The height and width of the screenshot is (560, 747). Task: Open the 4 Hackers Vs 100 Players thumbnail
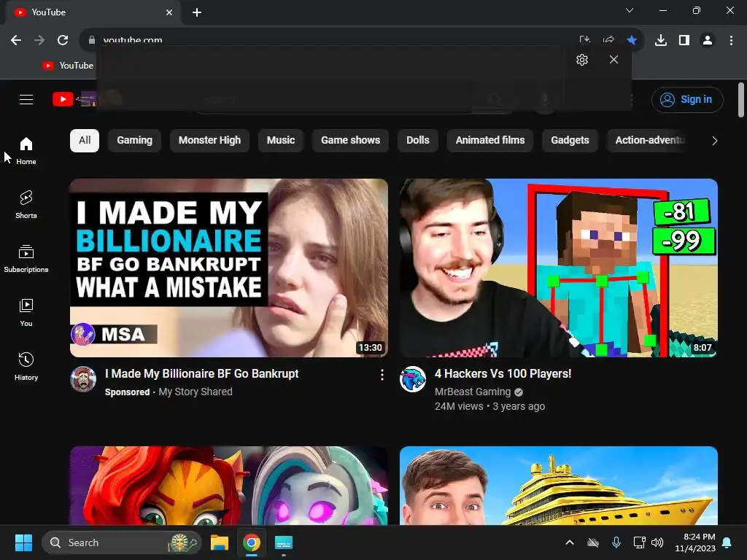[x=558, y=268]
